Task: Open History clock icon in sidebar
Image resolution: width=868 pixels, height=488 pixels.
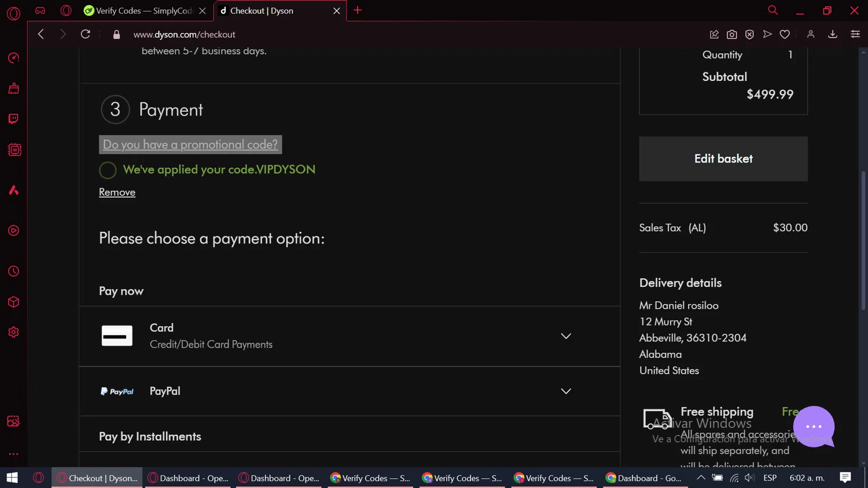Action: [13, 271]
